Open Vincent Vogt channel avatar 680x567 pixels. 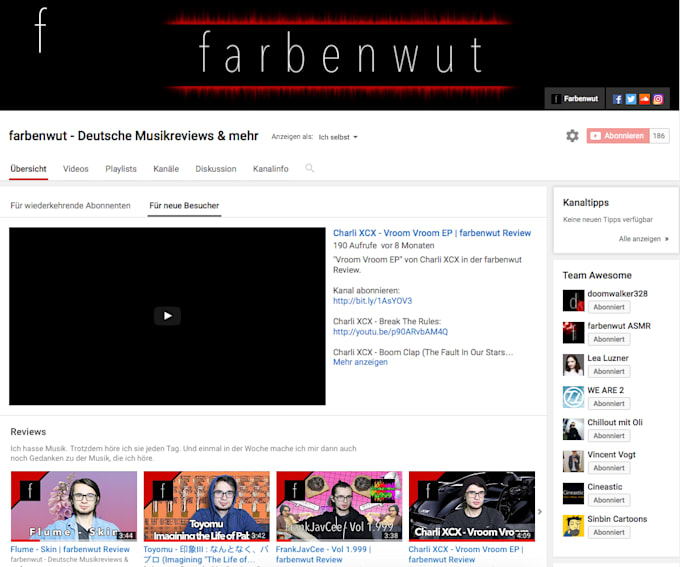[x=573, y=461]
